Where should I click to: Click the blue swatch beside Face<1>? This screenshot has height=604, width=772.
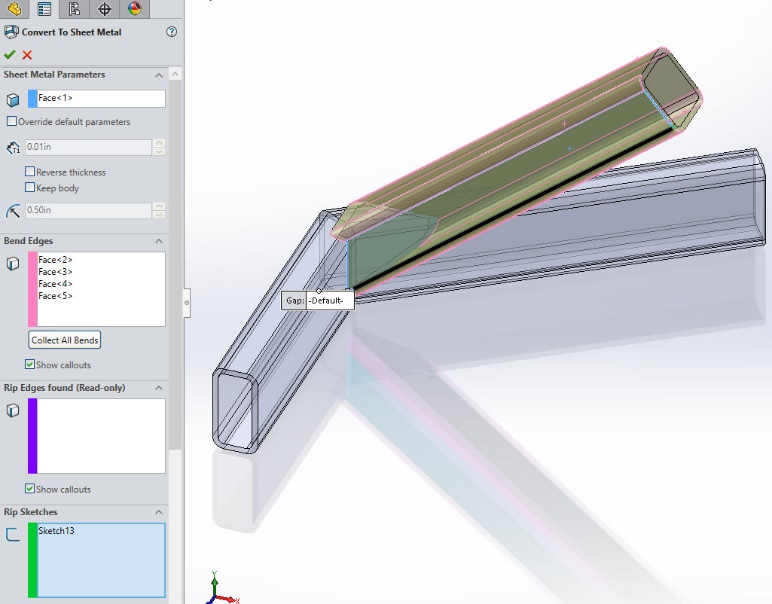[x=32, y=98]
